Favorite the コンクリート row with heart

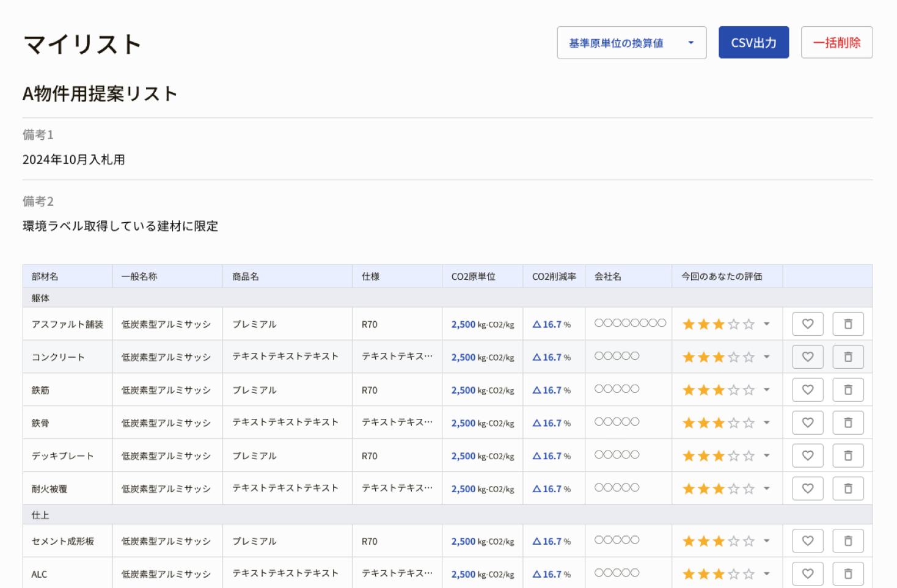808,357
